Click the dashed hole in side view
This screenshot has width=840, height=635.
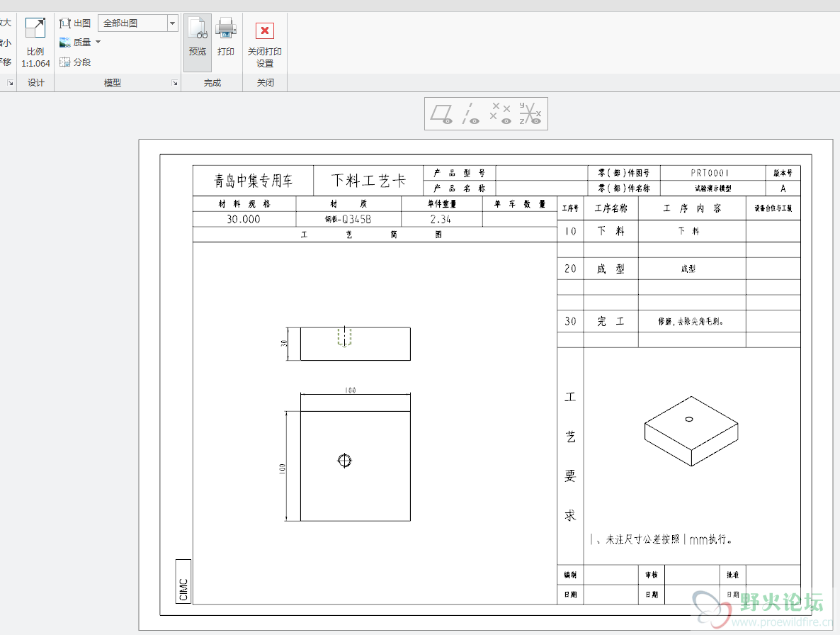pos(344,337)
